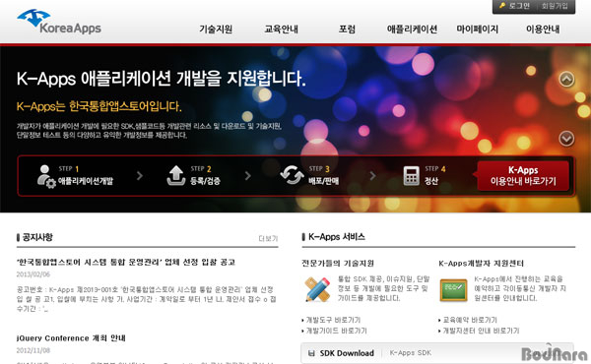Viewport: 591px width, 364px height.
Task: Open the 한국통합앱스토어 시스템 통합 운영관리 notice
Action: [126, 262]
